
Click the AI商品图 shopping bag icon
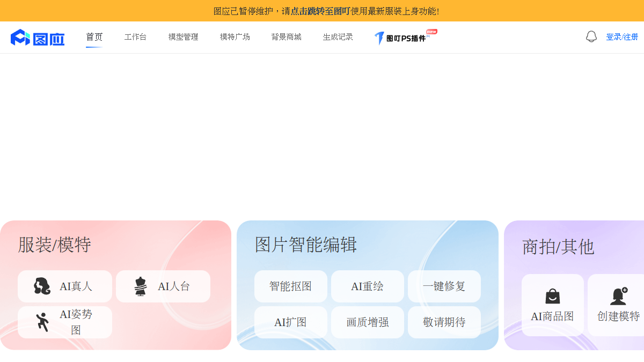[553, 296]
